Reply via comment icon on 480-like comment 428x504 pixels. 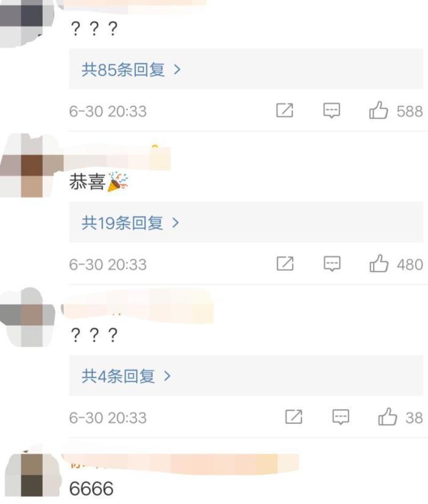332,264
